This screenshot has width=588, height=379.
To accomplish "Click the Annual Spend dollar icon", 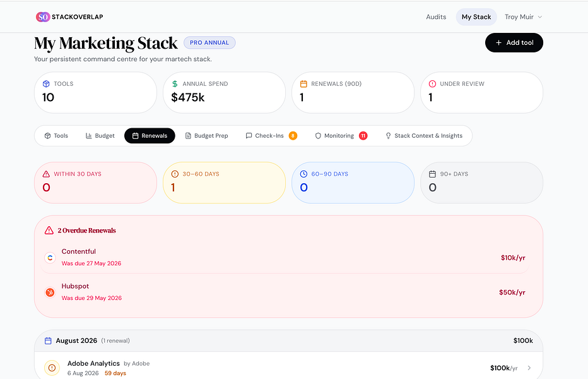I will 175,84.
